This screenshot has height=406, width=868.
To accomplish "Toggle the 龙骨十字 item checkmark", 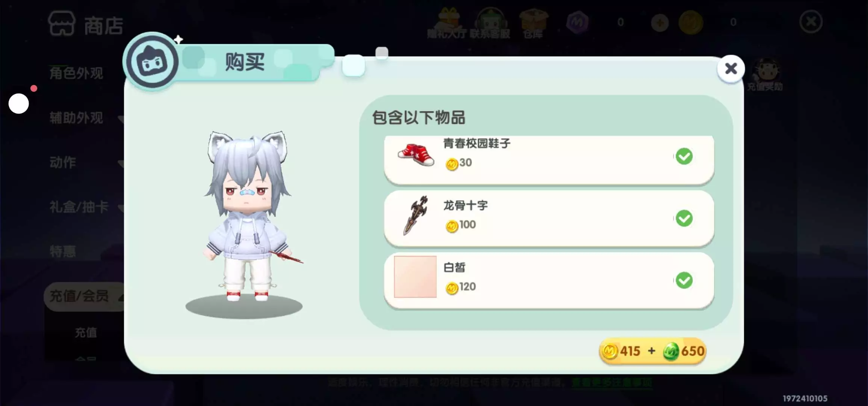I will pyautogui.click(x=684, y=218).
